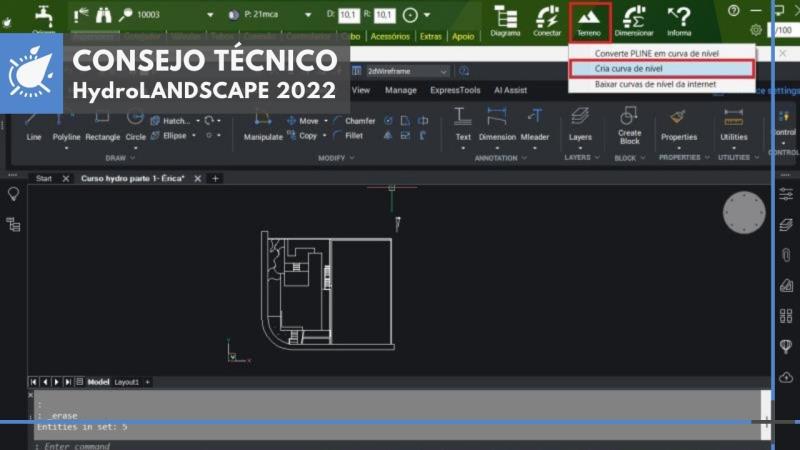The image size is (800, 450).
Task: Open the Acessórios toolbar tab
Action: [x=390, y=37]
